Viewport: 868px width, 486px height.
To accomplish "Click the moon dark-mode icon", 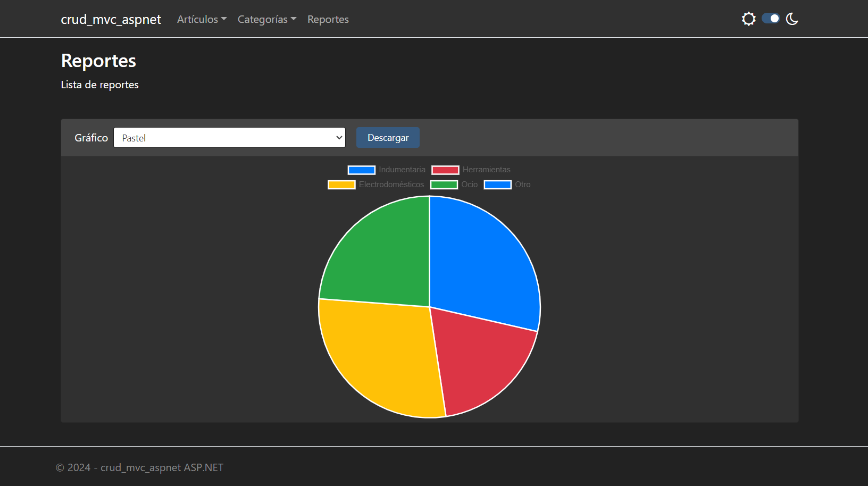I will click(792, 19).
